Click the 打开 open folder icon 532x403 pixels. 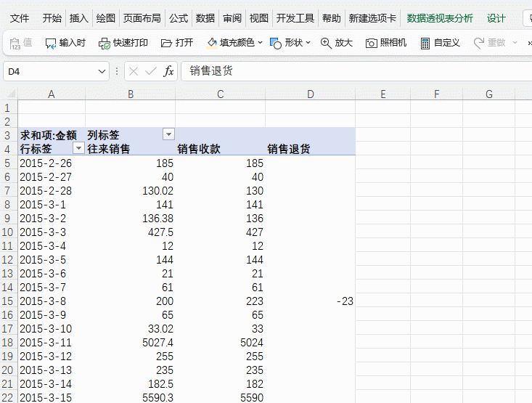(167, 44)
